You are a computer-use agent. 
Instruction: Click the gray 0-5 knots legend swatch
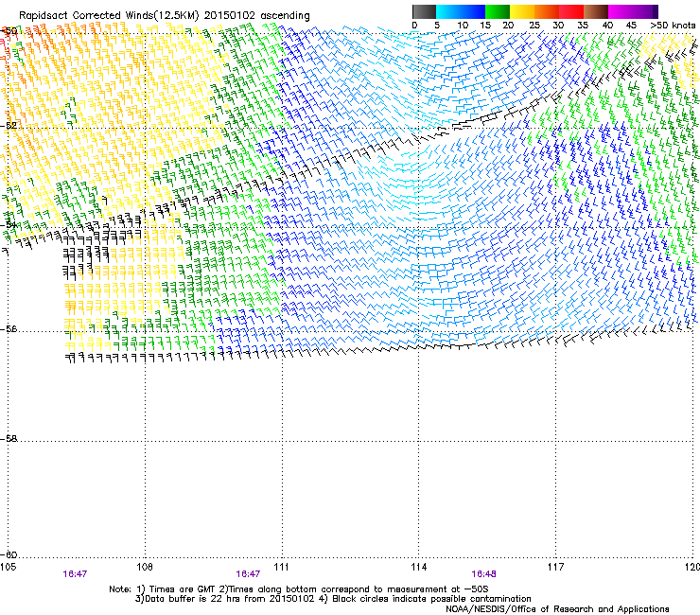[424, 11]
